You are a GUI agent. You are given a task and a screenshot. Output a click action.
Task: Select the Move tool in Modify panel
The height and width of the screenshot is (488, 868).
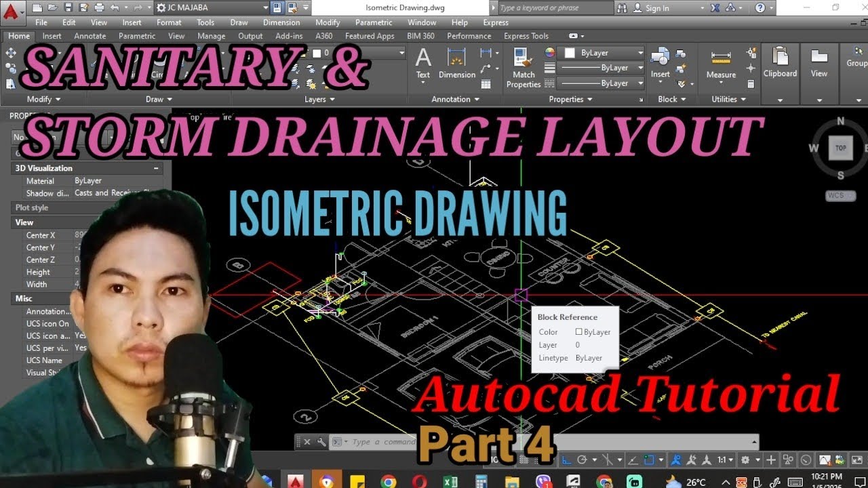tap(11, 53)
